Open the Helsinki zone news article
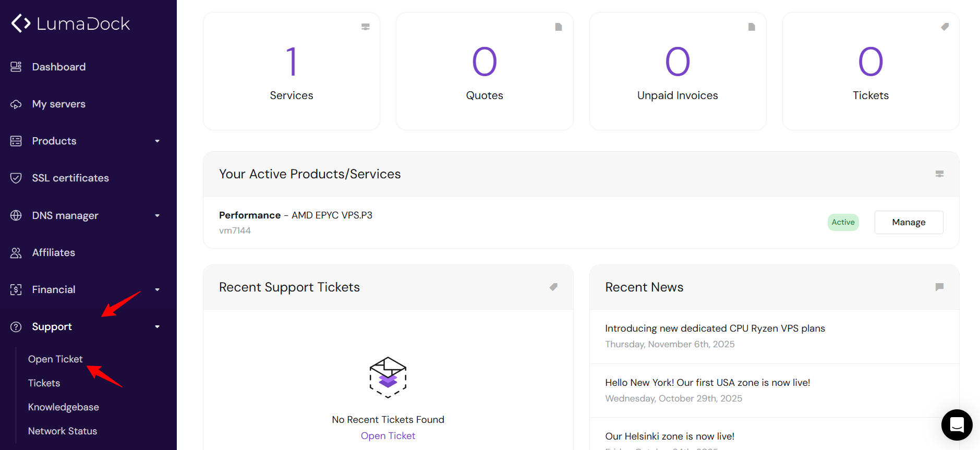980x450 pixels. coord(670,436)
